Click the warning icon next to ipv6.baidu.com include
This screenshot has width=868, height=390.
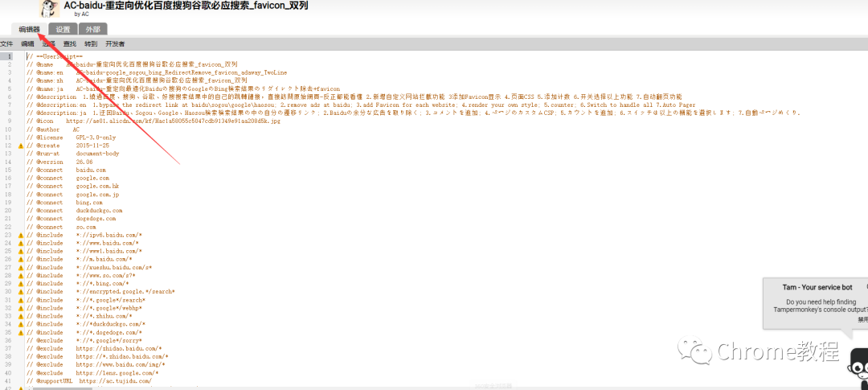pyautogui.click(x=21, y=235)
